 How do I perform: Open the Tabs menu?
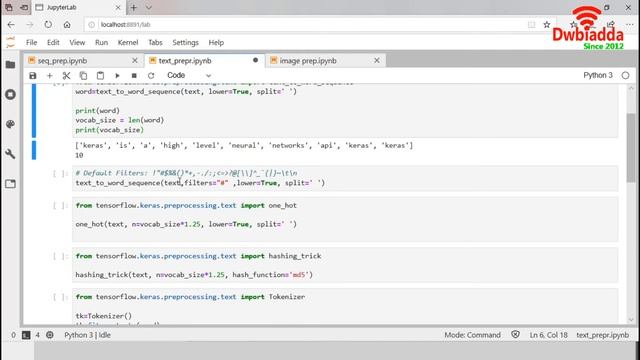(155, 42)
